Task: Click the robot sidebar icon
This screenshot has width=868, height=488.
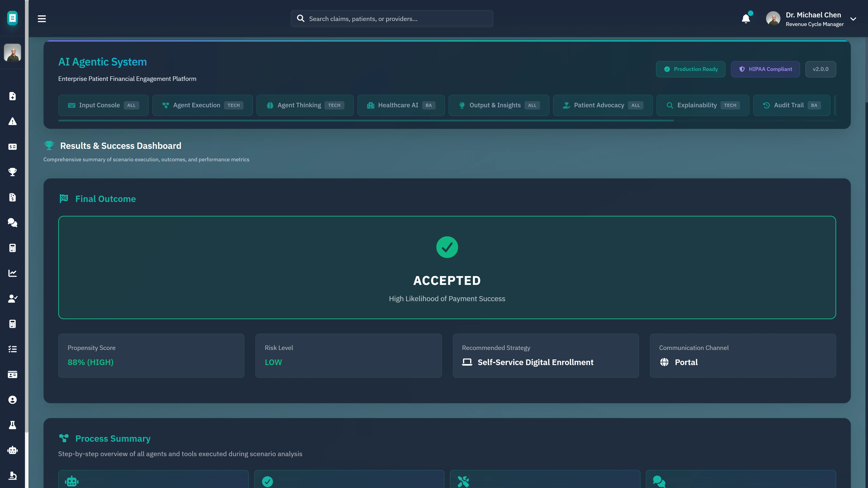Action: point(12,450)
